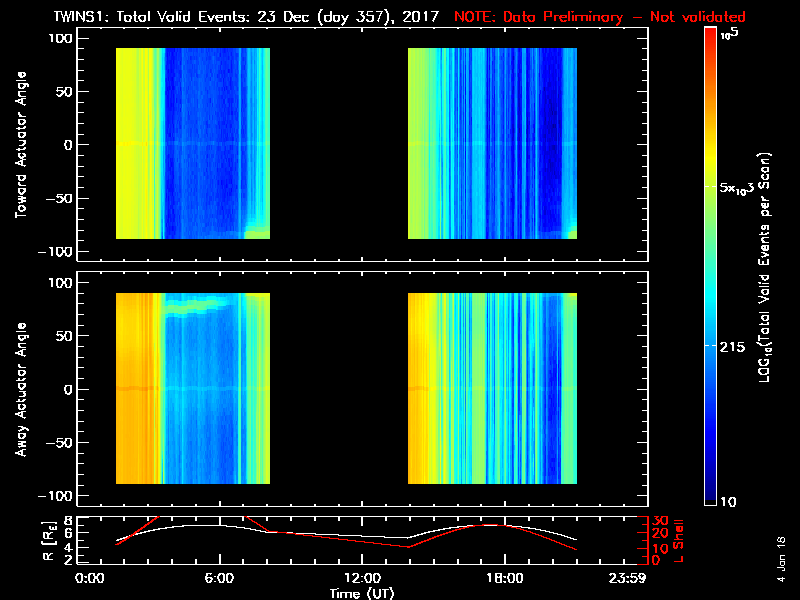Select tick label '-50' on Away Actuator Angle axis
This screenshot has width=800, height=600.
(60, 442)
